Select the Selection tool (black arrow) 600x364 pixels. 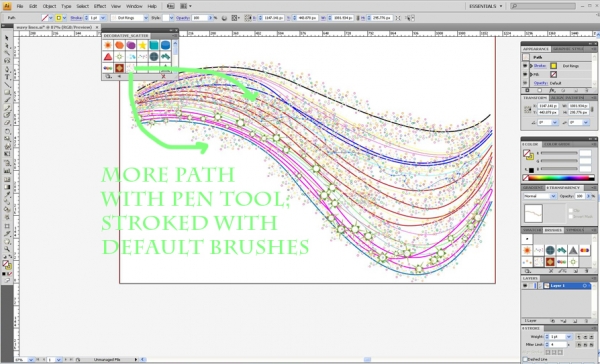[7, 38]
